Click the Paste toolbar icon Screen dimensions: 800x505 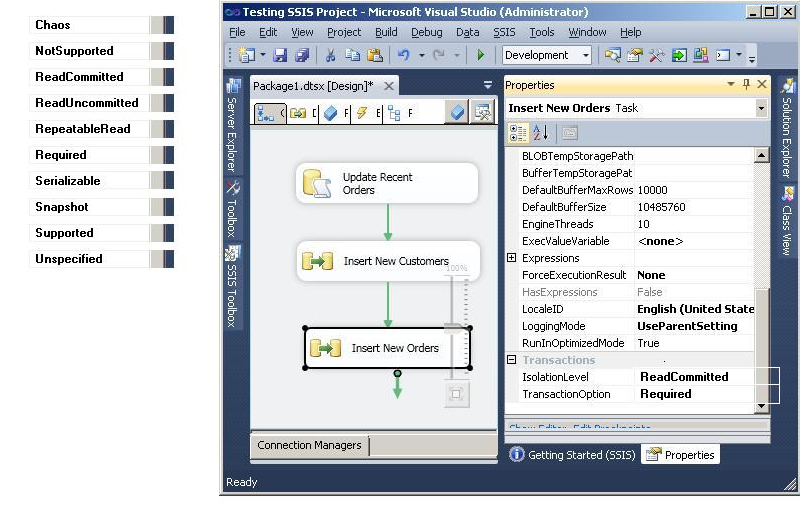375,55
